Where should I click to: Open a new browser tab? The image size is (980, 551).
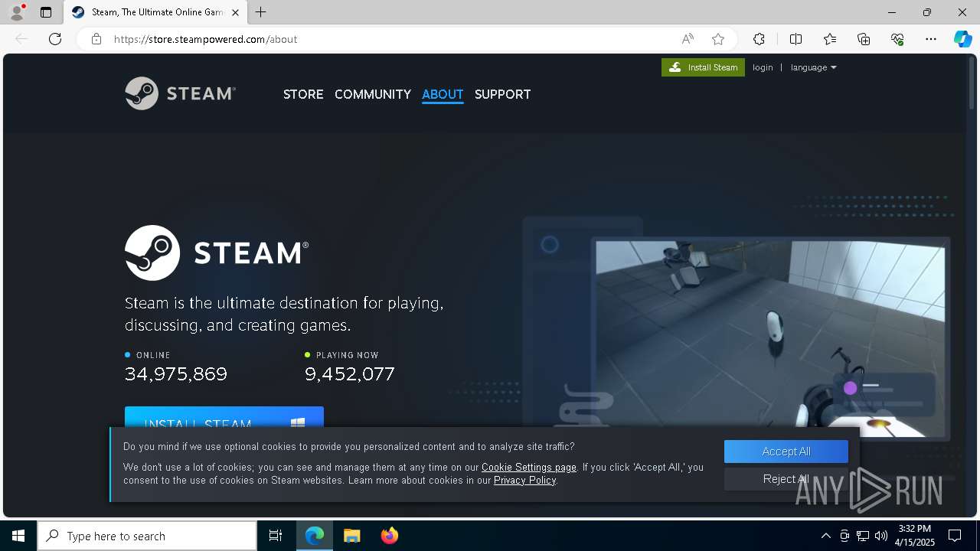click(x=261, y=12)
